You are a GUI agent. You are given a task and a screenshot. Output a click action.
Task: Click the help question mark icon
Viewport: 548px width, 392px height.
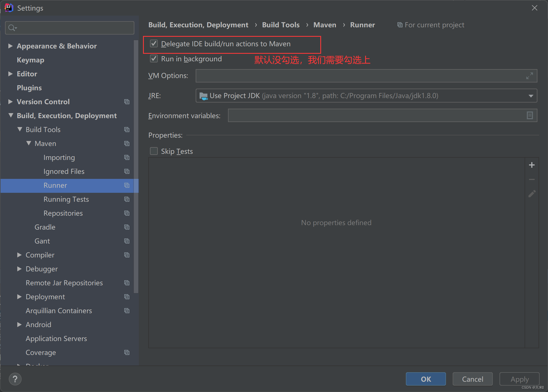coord(15,379)
